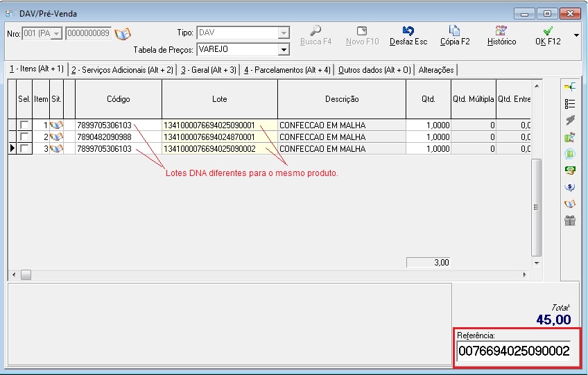The image size is (588, 375).
Task: Click the Qtd. Múltipla column header
Action: point(474,99)
